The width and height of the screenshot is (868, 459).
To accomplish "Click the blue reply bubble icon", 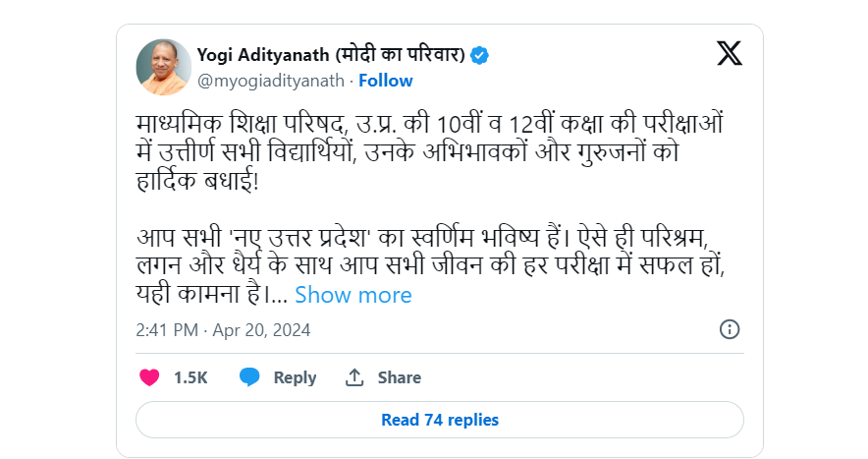I will (x=250, y=377).
